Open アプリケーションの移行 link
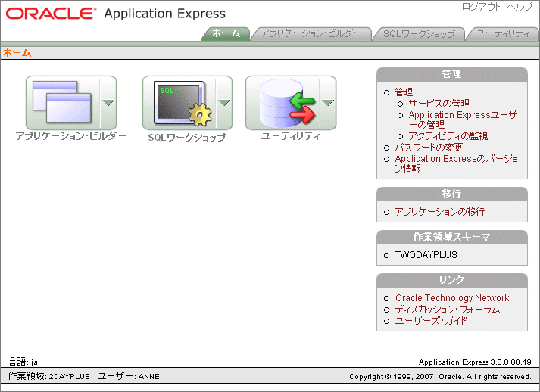Image resolution: width=540 pixels, height=392 pixels. point(440,212)
